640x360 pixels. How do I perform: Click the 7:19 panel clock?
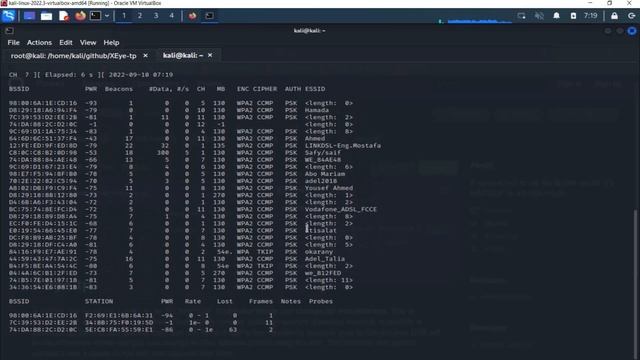pos(590,16)
